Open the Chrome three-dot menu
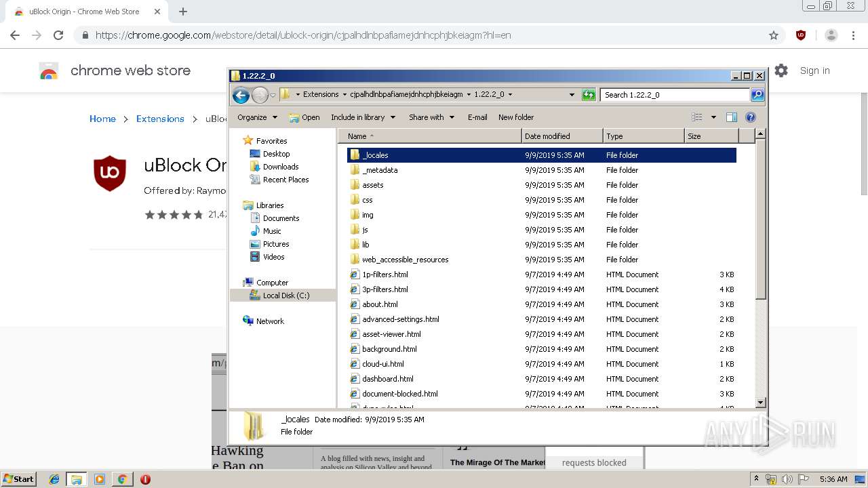Viewport: 868px width, 488px height. click(853, 35)
